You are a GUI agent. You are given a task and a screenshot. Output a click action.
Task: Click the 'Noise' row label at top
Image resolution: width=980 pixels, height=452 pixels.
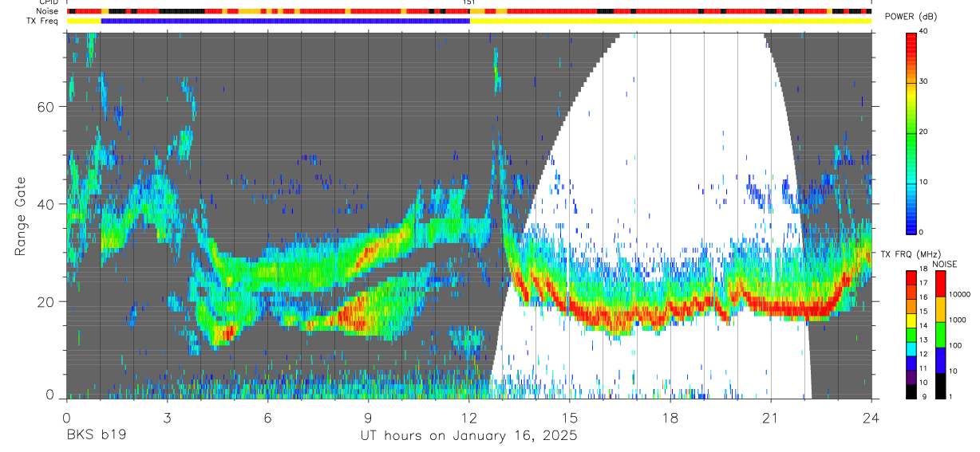click(49, 11)
